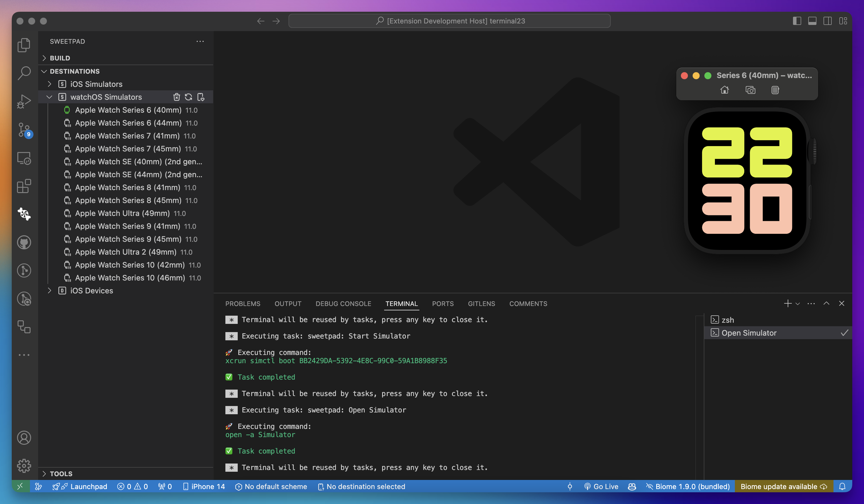Viewport: 864px width, 504px height.
Task: Toggle the secondary sidebar layout button
Action: point(827,21)
